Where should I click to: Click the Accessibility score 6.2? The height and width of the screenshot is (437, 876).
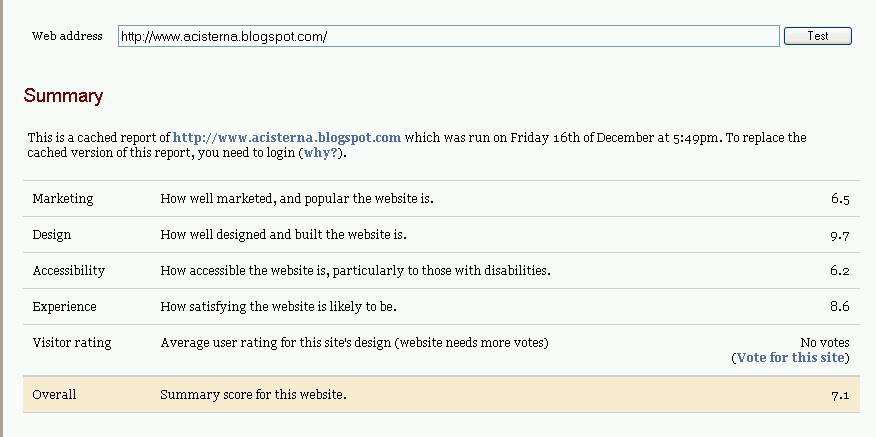click(x=840, y=272)
